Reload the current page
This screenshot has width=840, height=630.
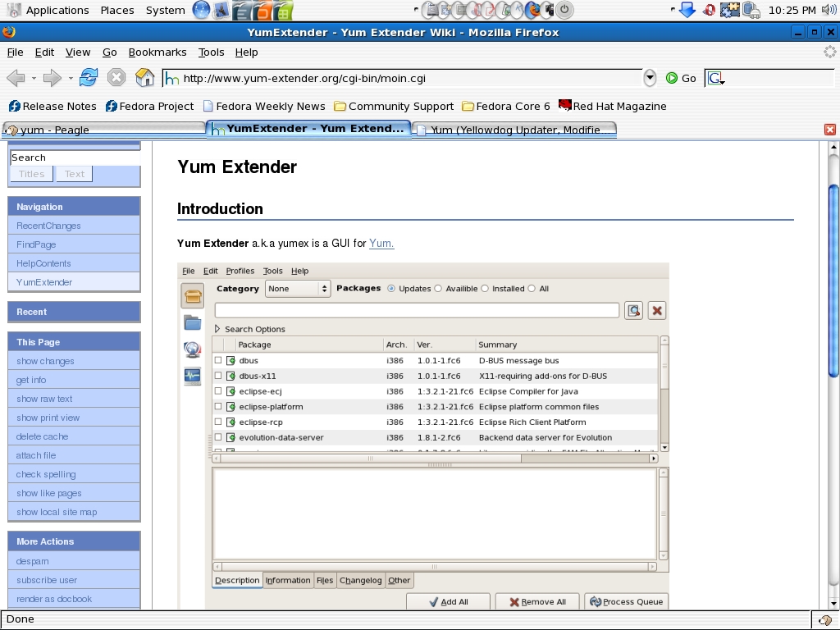click(89, 78)
